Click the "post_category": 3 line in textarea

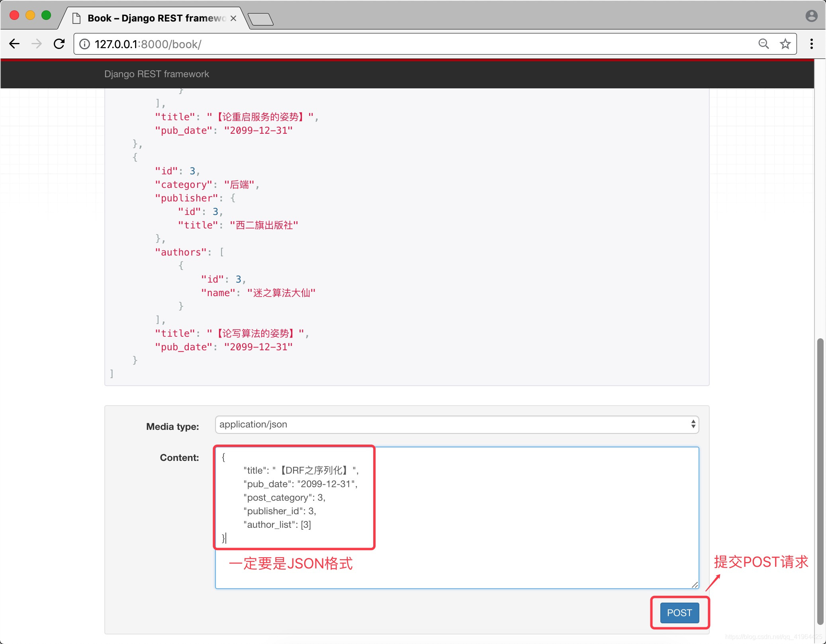pos(284,498)
